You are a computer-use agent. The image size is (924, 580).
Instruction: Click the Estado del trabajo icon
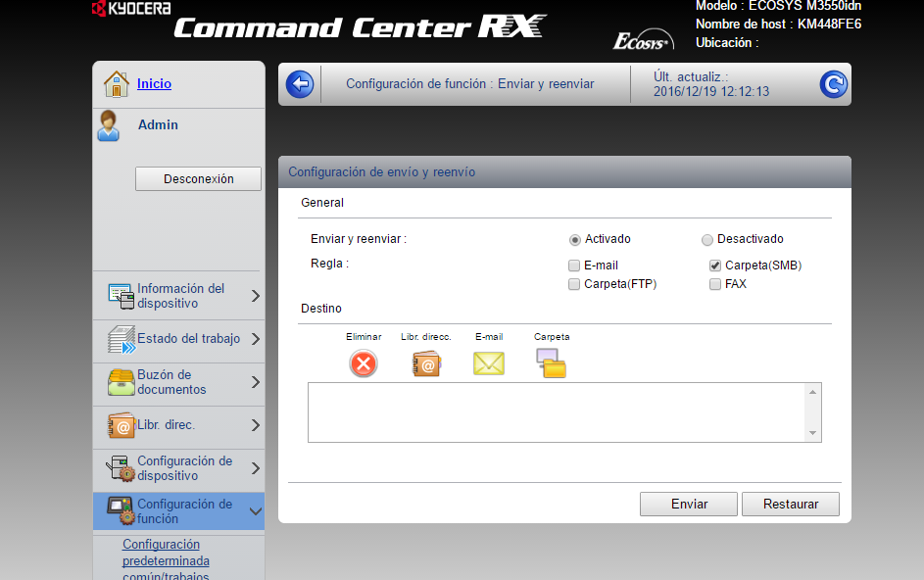pyautogui.click(x=122, y=340)
